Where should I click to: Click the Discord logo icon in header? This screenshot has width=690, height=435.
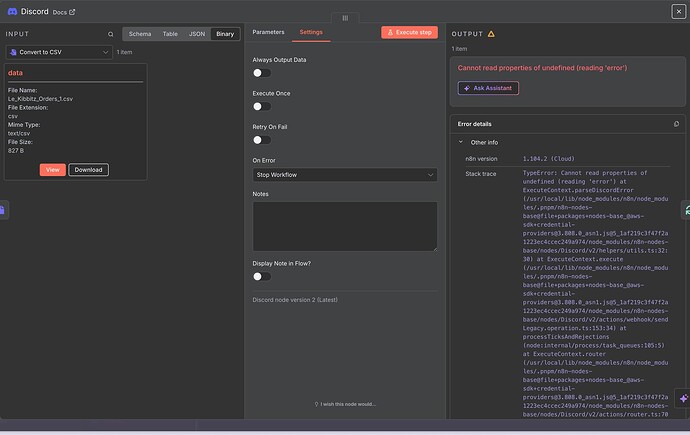11,11
